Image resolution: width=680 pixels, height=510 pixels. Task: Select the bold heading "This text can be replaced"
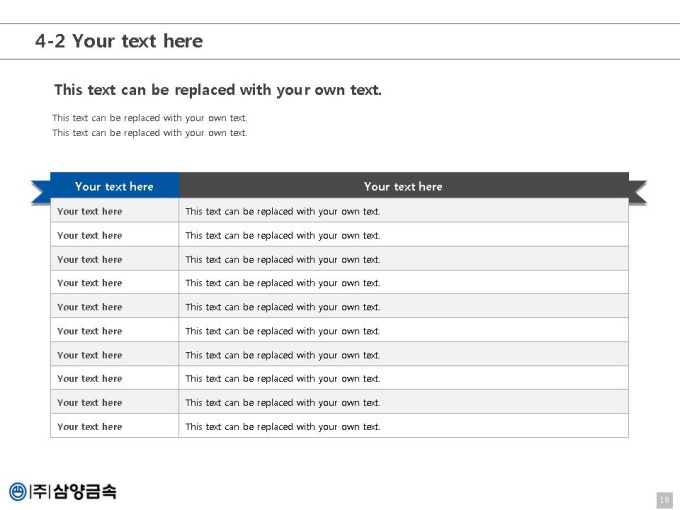click(218, 90)
